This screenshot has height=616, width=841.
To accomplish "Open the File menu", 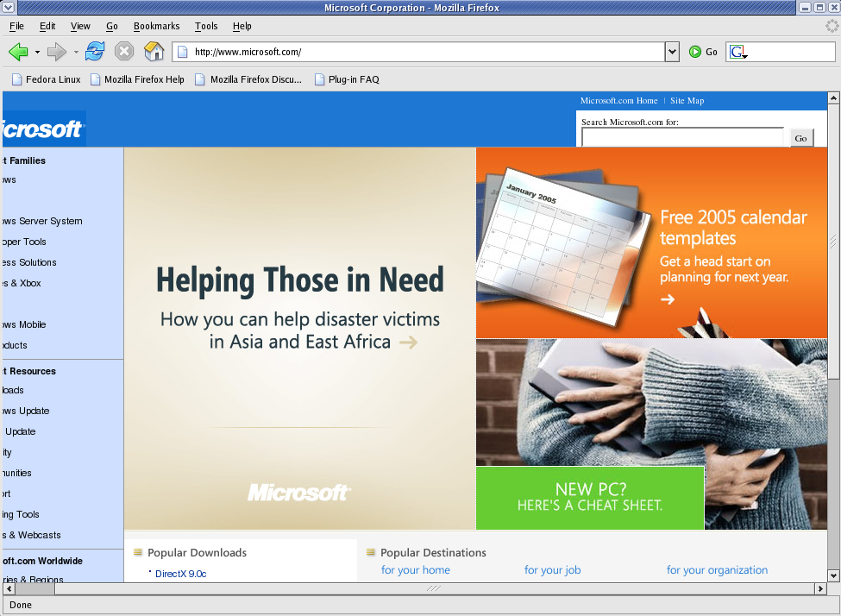I will tap(16, 26).
